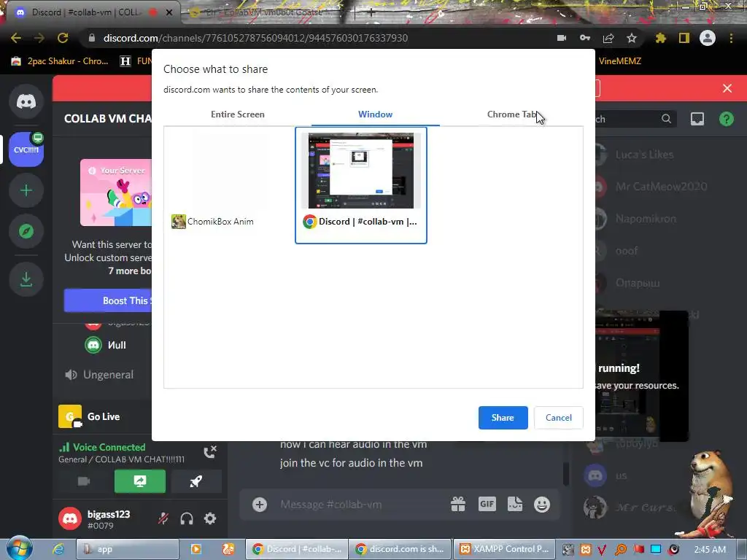
Task: Click the taskbar clock 2:45 AM
Action: coord(710,549)
